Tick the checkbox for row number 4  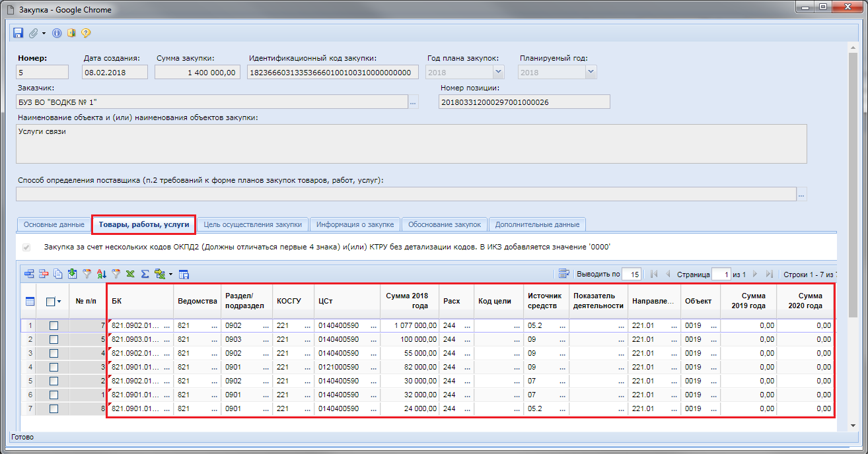click(54, 367)
